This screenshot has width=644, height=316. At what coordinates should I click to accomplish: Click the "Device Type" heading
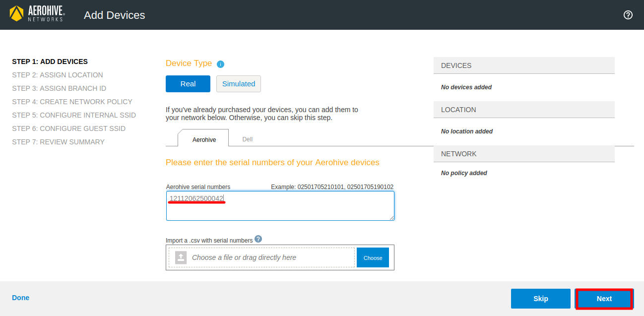(189, 63)
